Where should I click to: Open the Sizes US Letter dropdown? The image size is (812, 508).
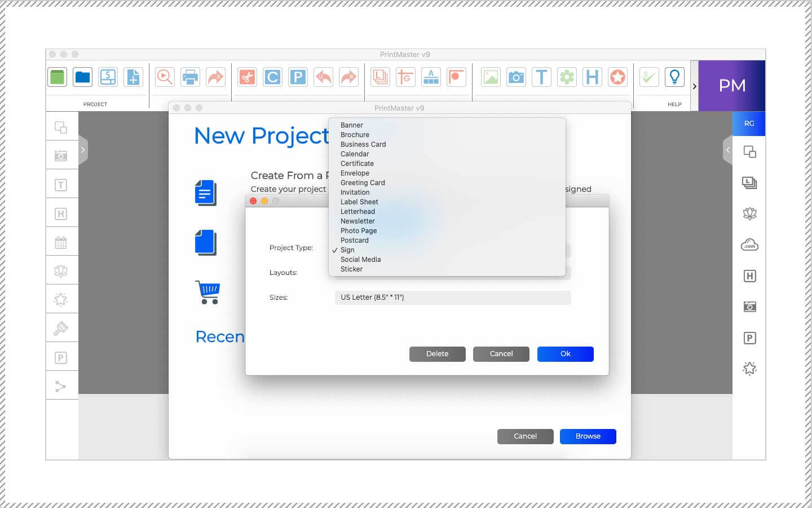pyautogui.click(x=453, y=297)
